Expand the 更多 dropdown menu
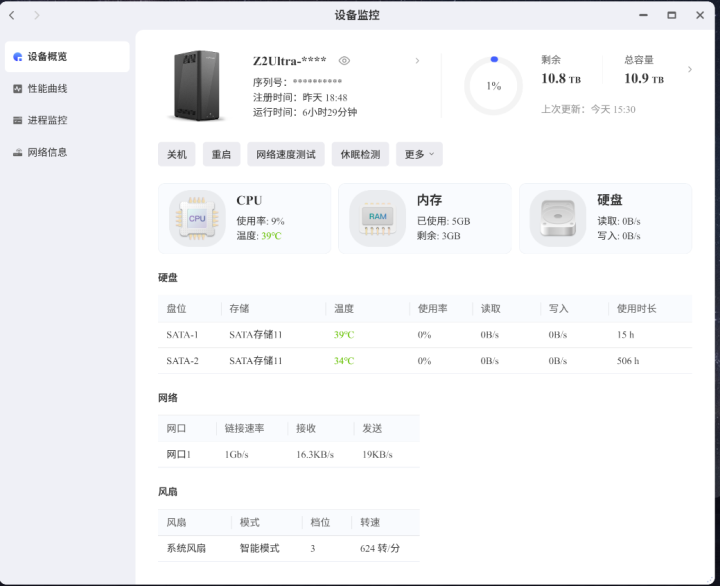Image resolution: width=720 pixels, height=586 pixels. pos(419,155)
